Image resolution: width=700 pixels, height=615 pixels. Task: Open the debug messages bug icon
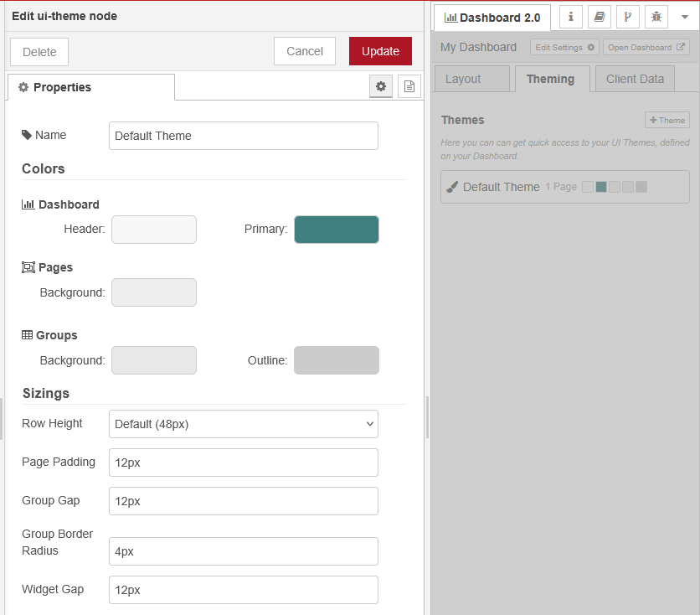[x=656, y=17]
